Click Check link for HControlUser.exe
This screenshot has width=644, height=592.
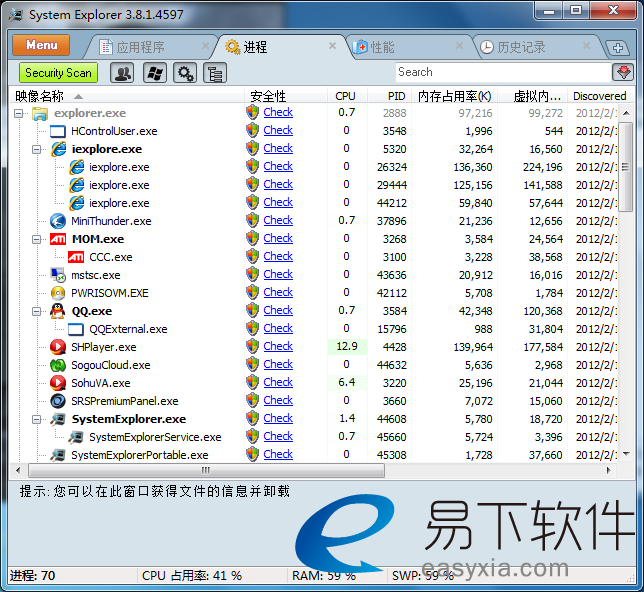278,130
